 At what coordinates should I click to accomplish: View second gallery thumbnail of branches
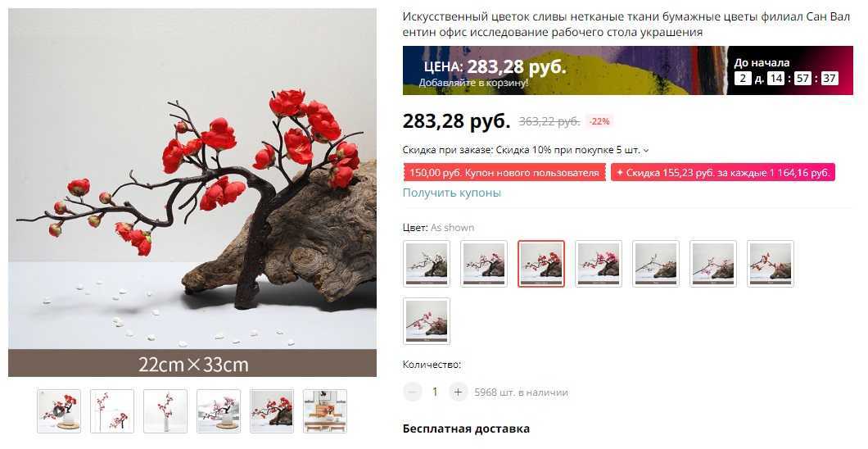coord(112,410)
